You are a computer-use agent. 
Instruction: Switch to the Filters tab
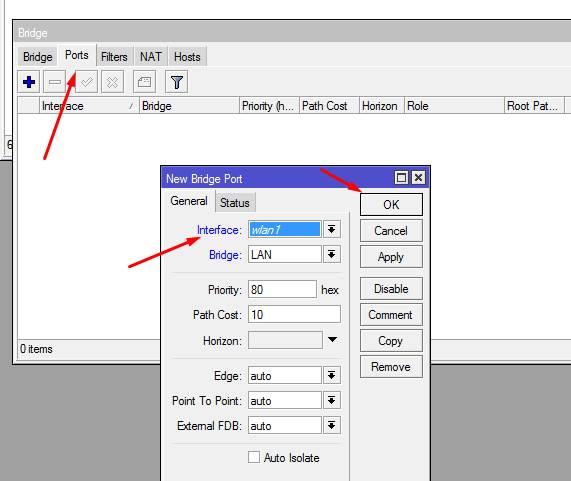pos(114,57)
